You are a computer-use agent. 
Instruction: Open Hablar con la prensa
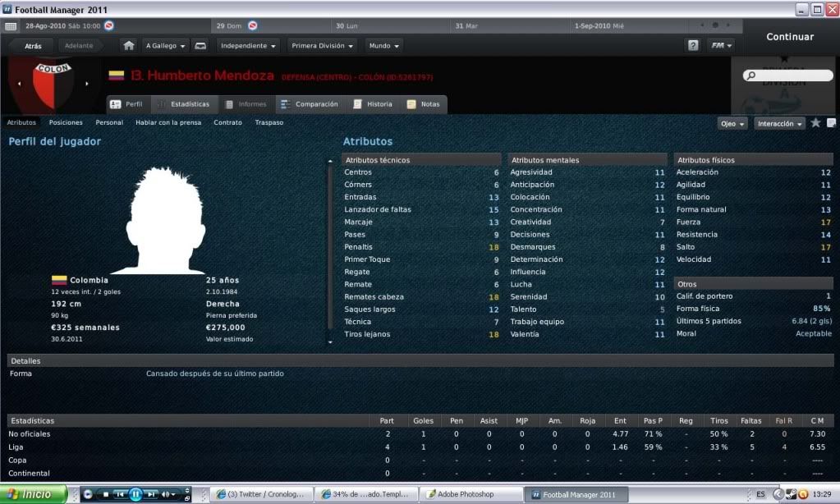tap(168, 122)
